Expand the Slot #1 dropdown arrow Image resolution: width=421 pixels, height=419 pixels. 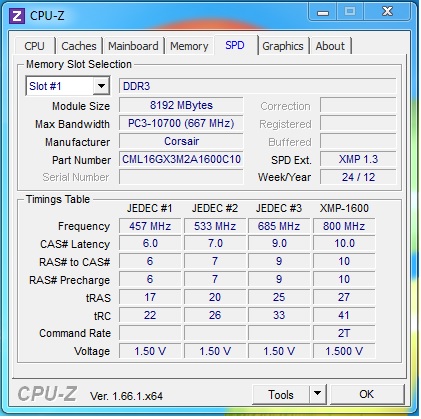click(x=101, y=86)
